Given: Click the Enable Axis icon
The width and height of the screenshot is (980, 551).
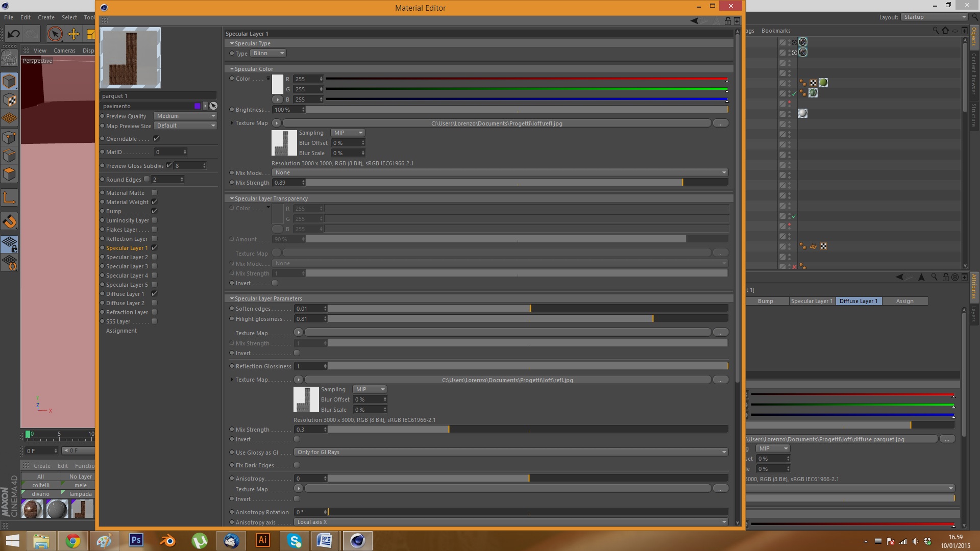Looking at the screenshot, I should 9,197.
